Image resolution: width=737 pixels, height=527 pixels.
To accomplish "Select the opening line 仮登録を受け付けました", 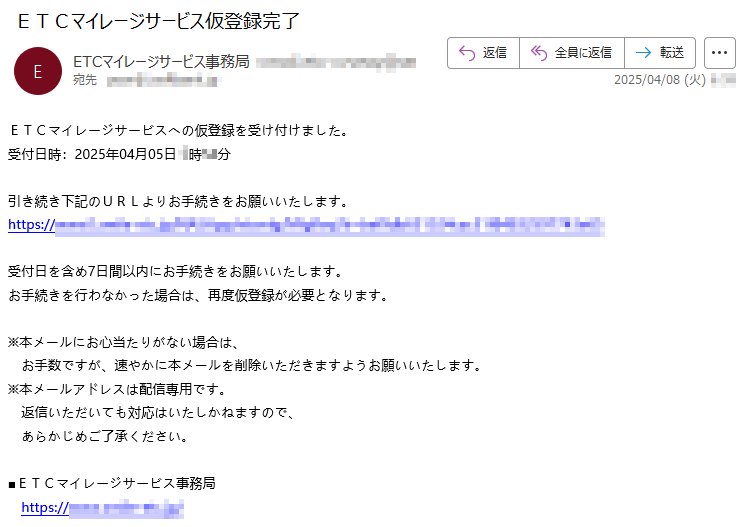I will click(179, 130).
